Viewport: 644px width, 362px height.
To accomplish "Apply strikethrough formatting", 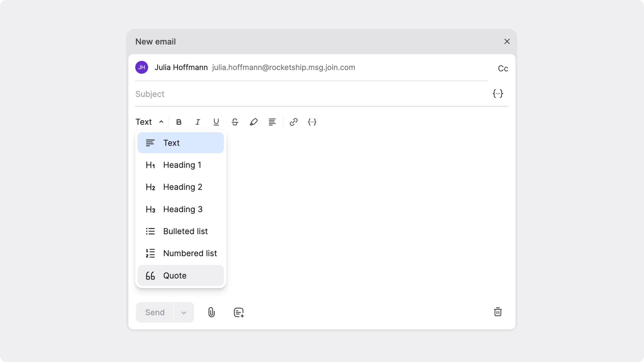I will [x=235, y=122].
